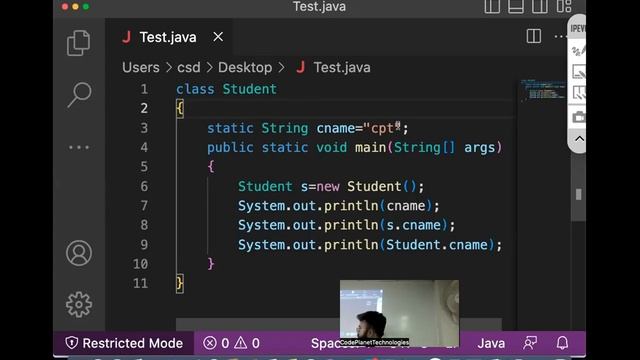Split the editor to the right
The height and width of the screenshot is (360, 640).
533,36
